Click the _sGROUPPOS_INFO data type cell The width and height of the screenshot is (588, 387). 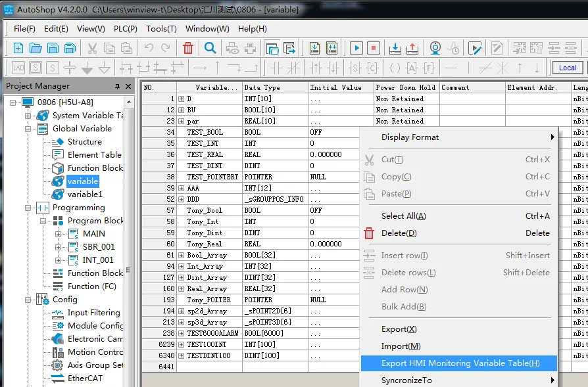(275, 199)
